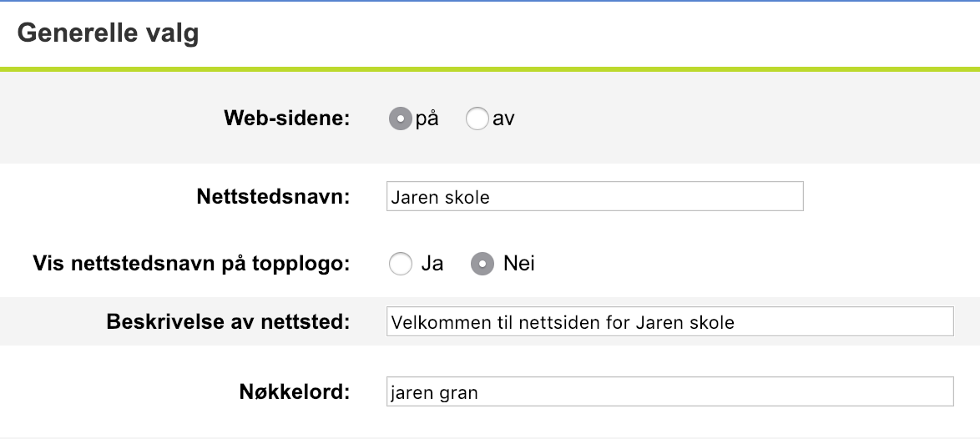Click into the Nøkkelord input field
Screen dimensions: 980x439
tap(669, 392)
